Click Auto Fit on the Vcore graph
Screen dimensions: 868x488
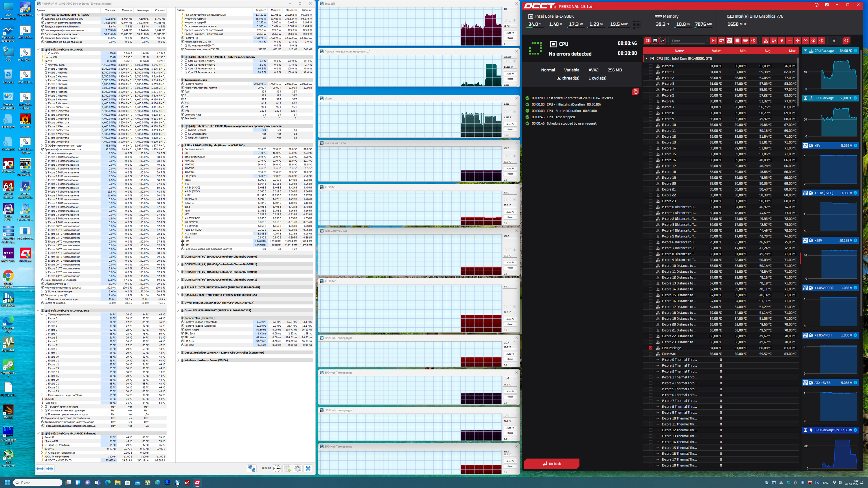(510, 124)
